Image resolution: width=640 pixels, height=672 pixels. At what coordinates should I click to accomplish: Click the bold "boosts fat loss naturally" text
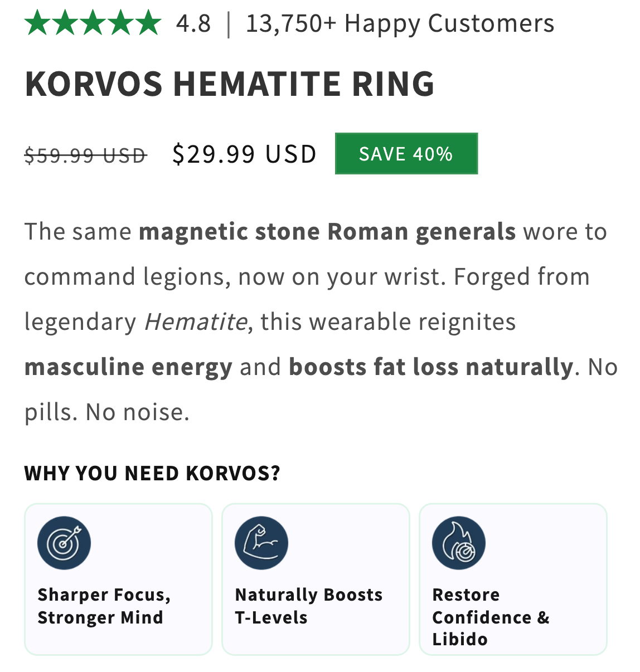tap(430, 367)
